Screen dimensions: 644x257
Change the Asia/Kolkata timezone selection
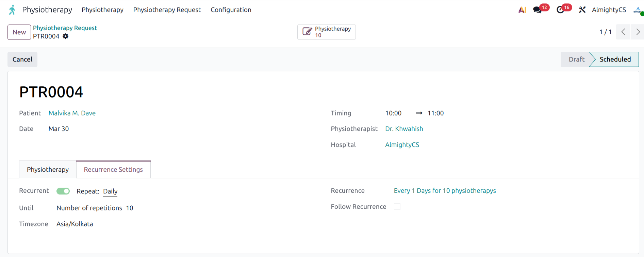click(x=75, y=224)
